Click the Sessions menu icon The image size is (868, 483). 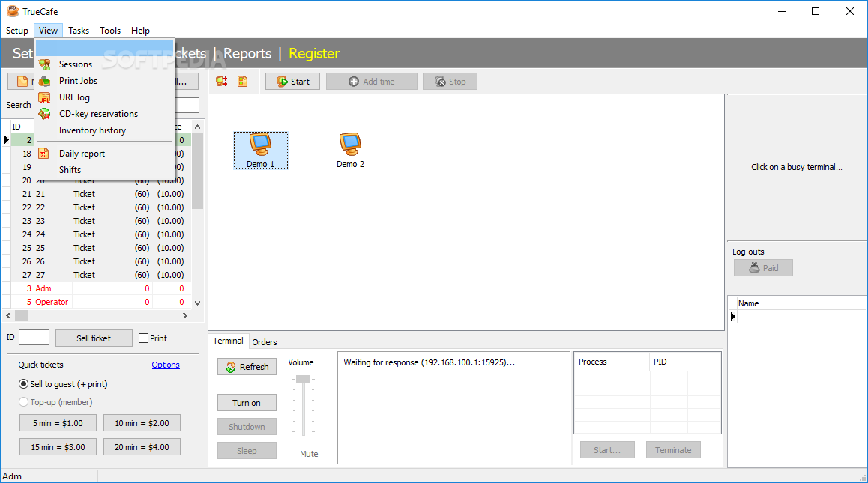pyautogui.click(x=44, y=64)
